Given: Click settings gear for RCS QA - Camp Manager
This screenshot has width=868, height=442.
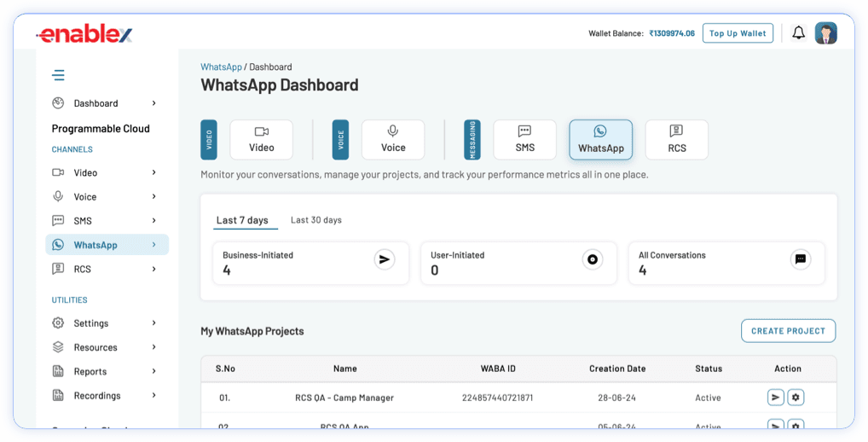Looking at the screenshot, I should [796, 397].
